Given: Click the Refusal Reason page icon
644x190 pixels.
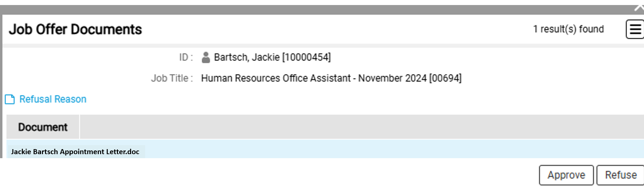Looking at the screenshot, I should tap(10, 100).
